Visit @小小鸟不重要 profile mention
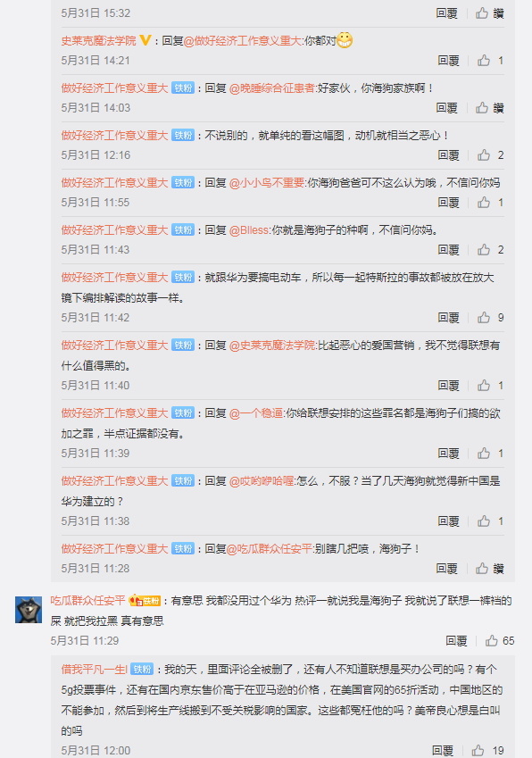This screenshot has width=532, height=758. [x=267, y=183]
